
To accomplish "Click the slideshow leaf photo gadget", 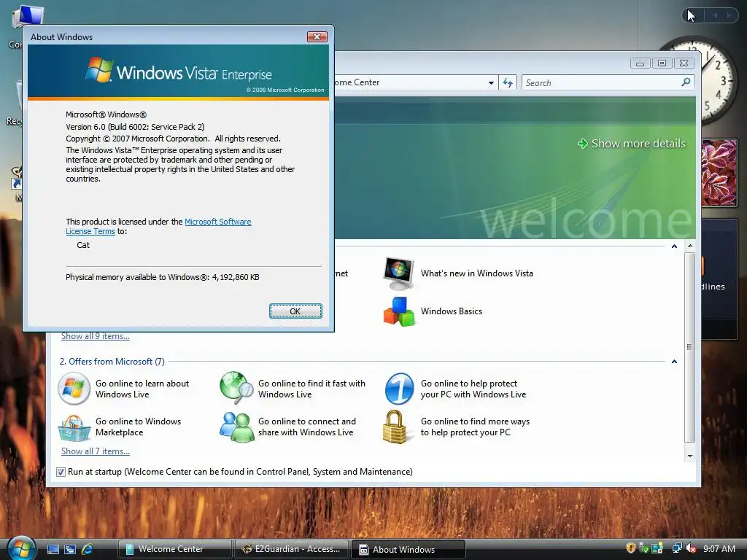I will (719, 172).
